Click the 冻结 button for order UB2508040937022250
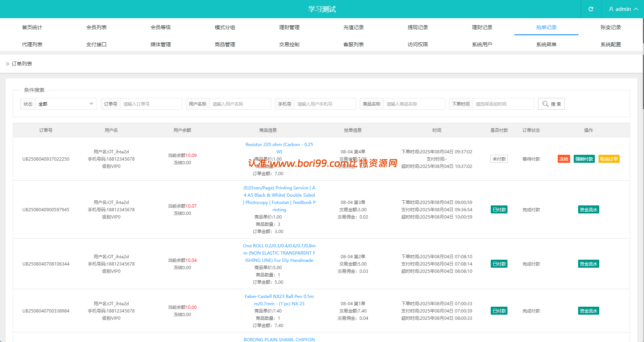Viewport: 644px width, 342px height. tap(564, 159)
